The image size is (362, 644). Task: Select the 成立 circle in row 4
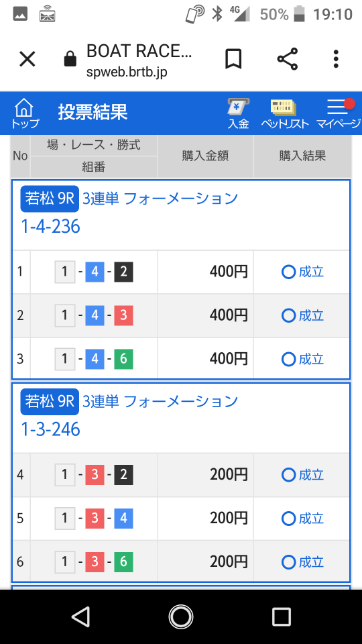coord(288,475)
